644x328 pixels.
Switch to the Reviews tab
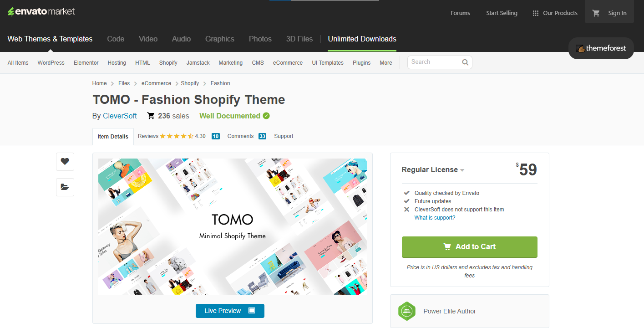(148, 136)
